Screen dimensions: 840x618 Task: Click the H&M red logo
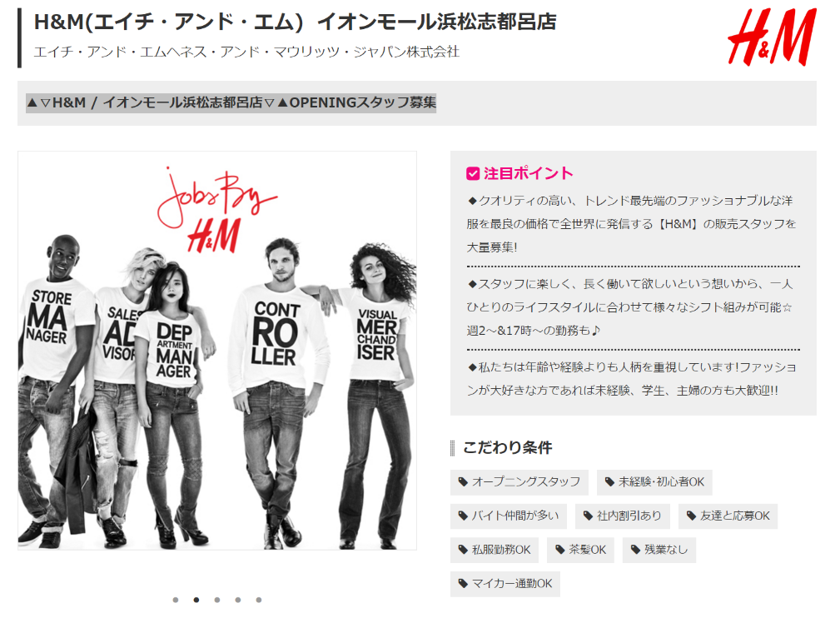[x=772, y=37]
